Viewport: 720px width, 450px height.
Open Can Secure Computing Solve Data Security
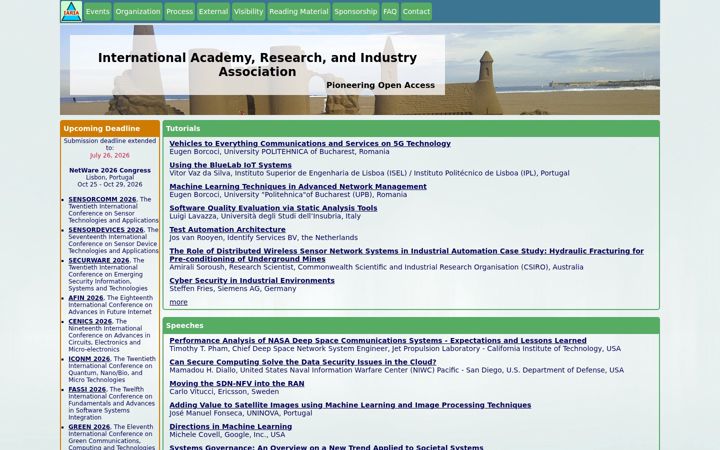[x=303, y=362]
